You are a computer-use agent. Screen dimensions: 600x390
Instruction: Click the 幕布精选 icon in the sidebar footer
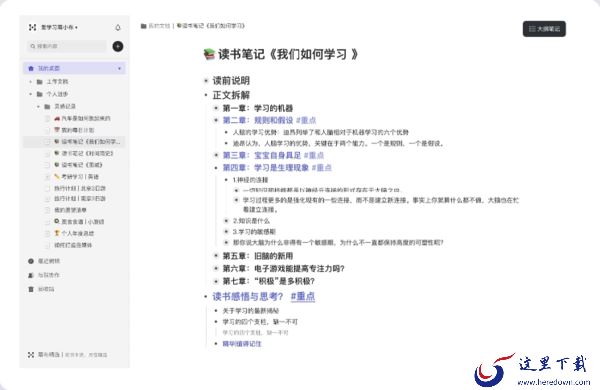pyautogui.click(x=31, y=355)
